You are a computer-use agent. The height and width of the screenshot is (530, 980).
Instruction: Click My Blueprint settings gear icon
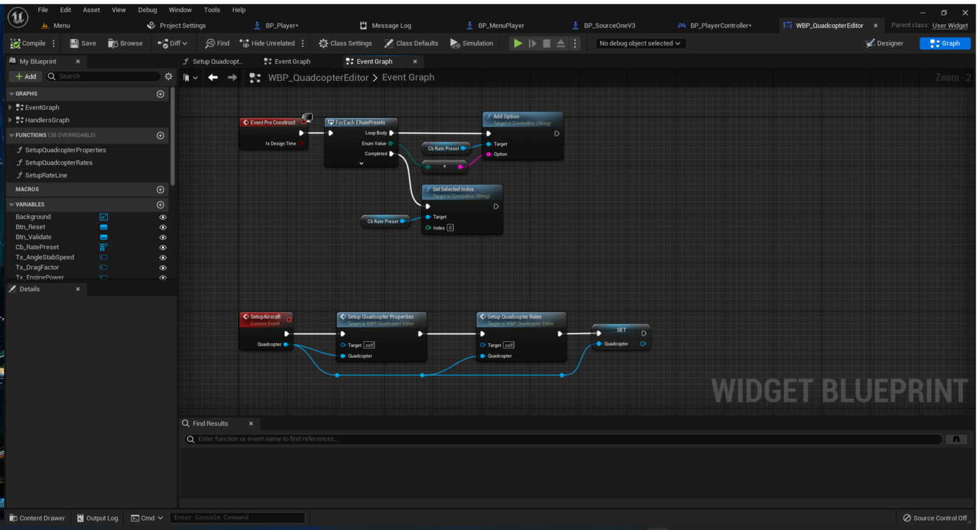[x=168, y=76]
